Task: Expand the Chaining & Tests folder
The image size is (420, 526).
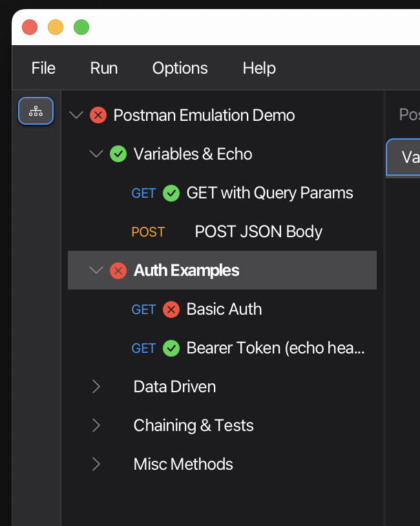Action: [96, 425]
